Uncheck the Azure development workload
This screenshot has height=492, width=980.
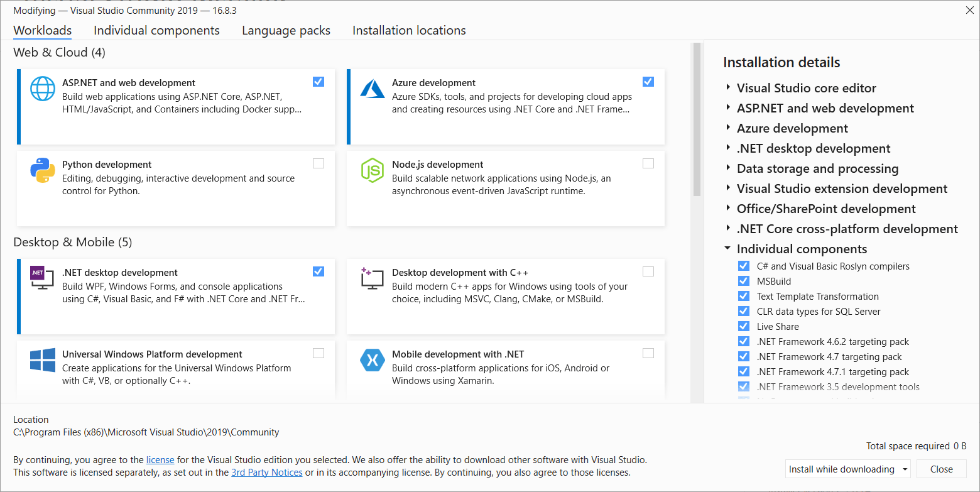click(648, 82)
